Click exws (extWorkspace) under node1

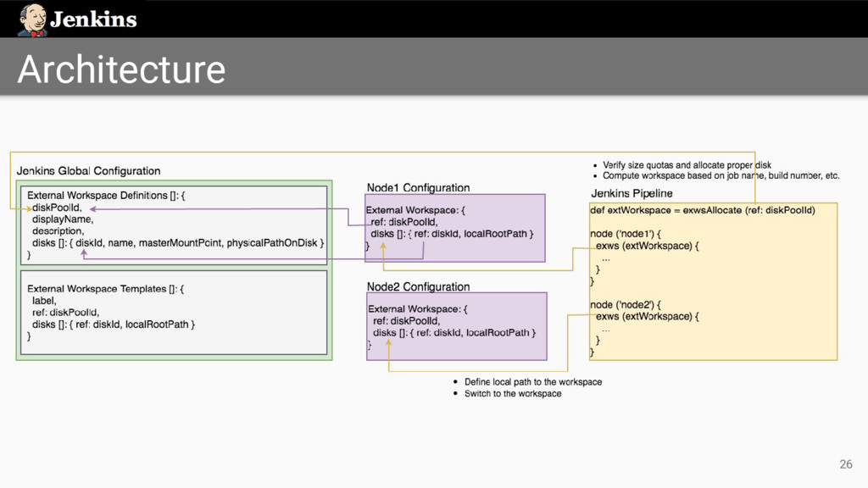648,246
